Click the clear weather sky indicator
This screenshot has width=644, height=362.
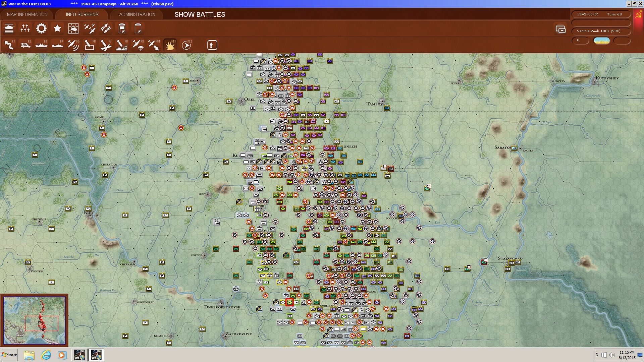(x=602, y=41)
